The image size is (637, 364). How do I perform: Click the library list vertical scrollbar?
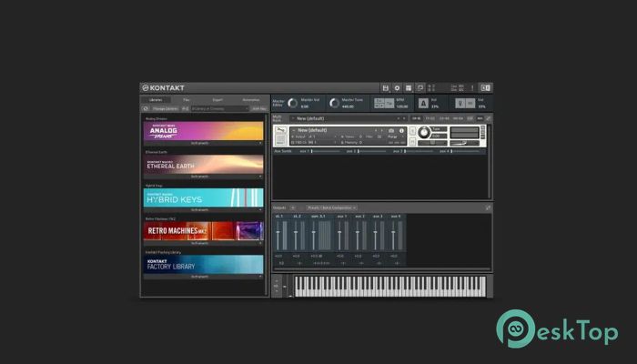(x=267, y=205)
